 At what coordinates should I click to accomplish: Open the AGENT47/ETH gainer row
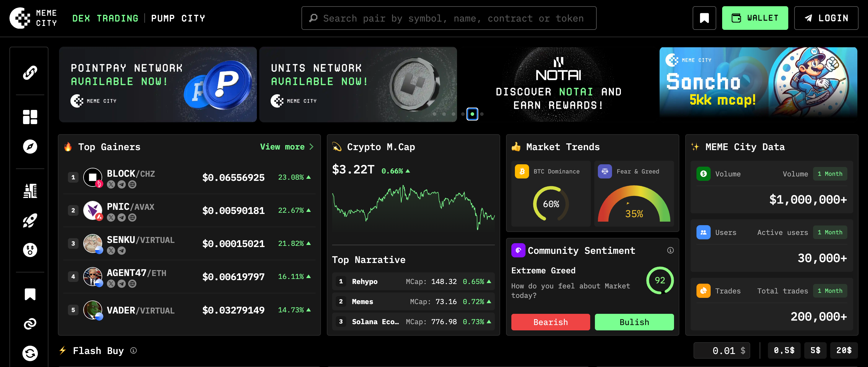pos(189,277)
